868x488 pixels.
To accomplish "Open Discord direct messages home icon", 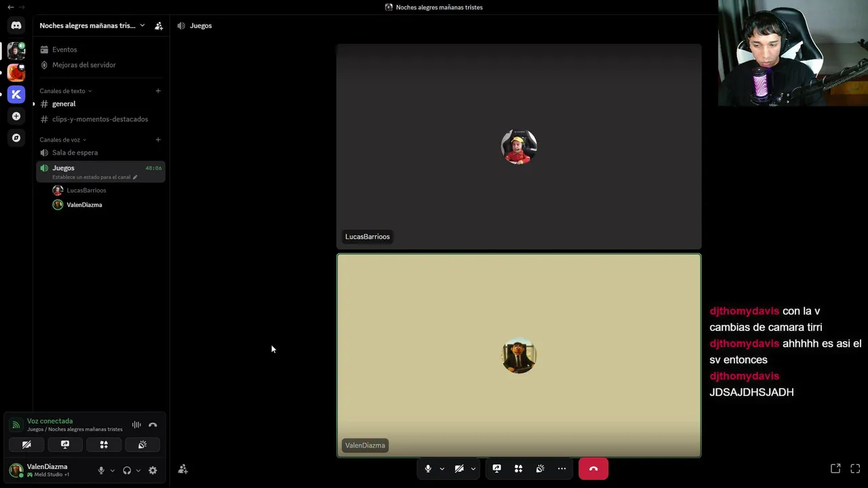I will click(x=16, y=26).
